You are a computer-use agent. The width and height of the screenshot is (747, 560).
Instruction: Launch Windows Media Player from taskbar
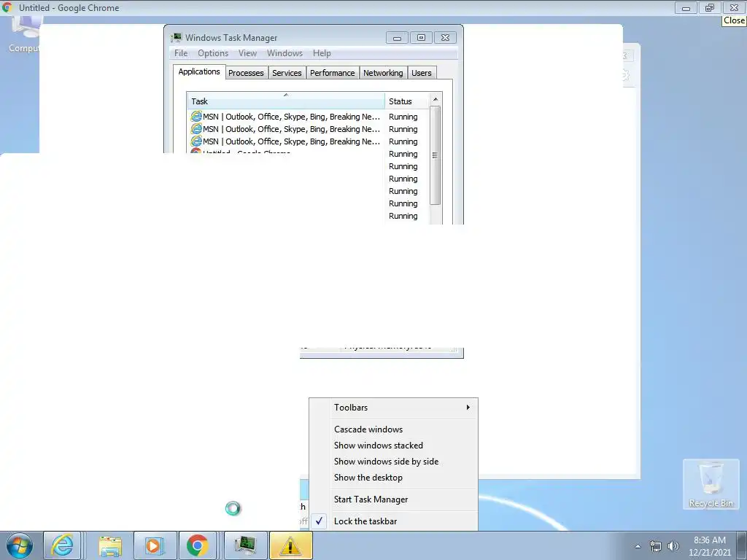pos(155,545)
